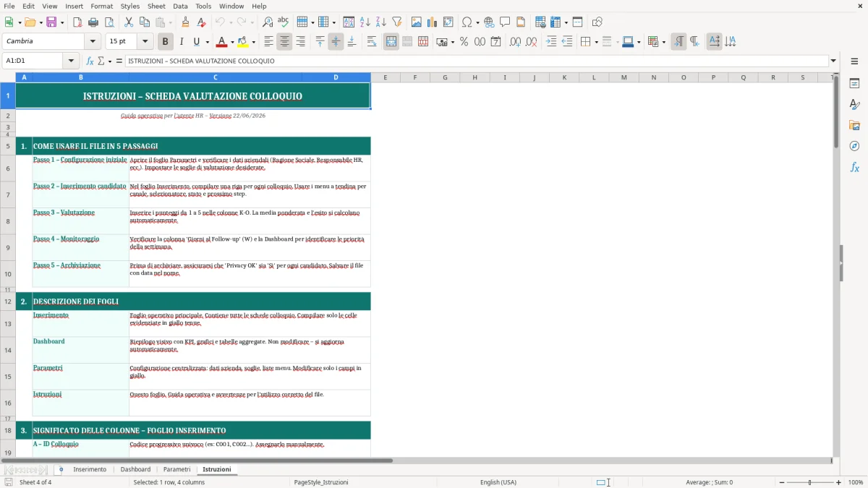Toggle Italic formatting
The image size is (868, 488).
tap(181, 42)
